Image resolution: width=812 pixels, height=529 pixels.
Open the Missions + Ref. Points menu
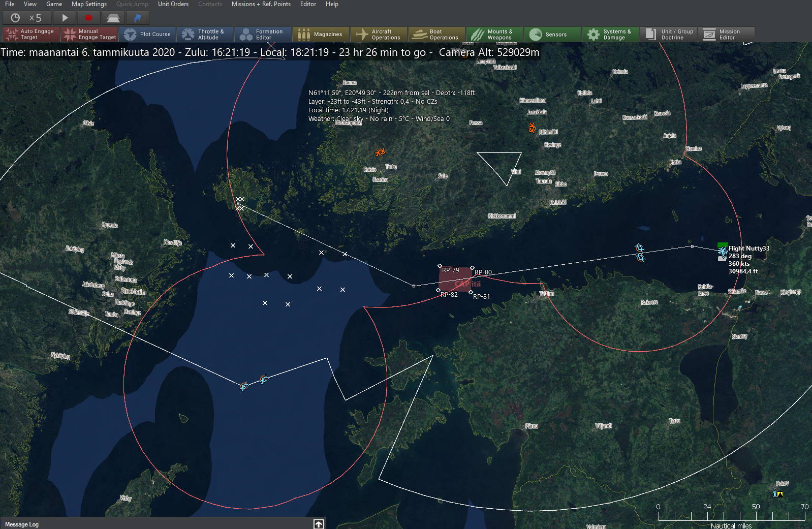coord(261,4)
